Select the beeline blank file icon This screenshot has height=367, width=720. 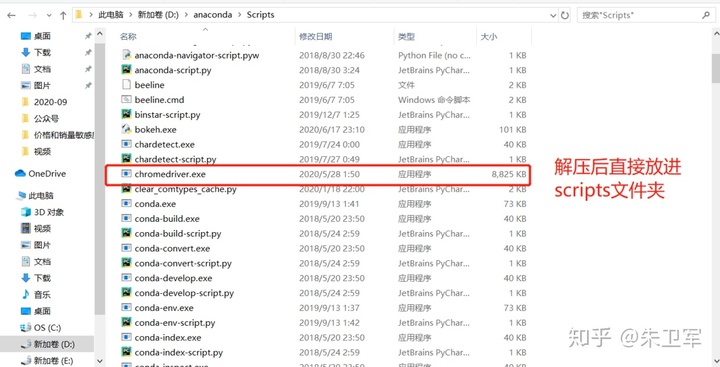(x=126, y=85)
